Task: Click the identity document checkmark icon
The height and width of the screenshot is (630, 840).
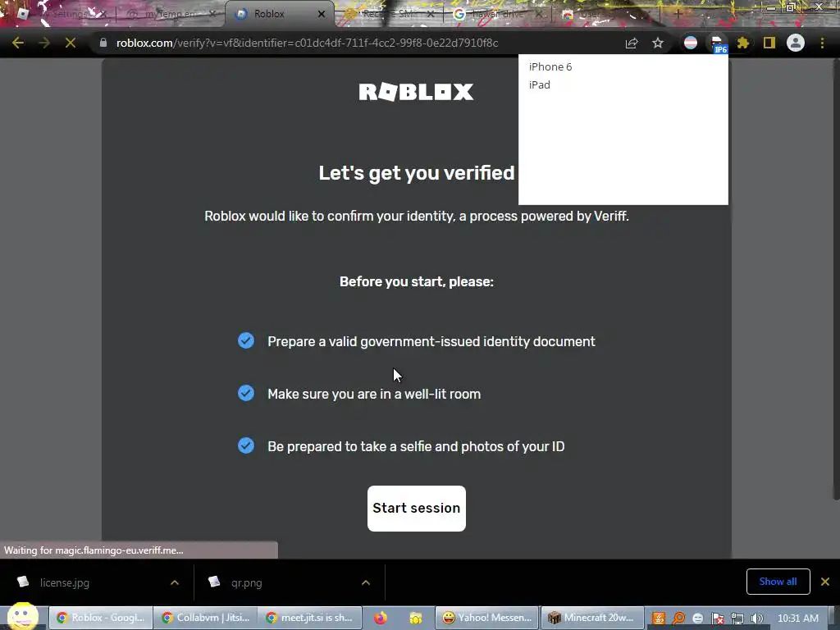Action: (x=246, y=340)
